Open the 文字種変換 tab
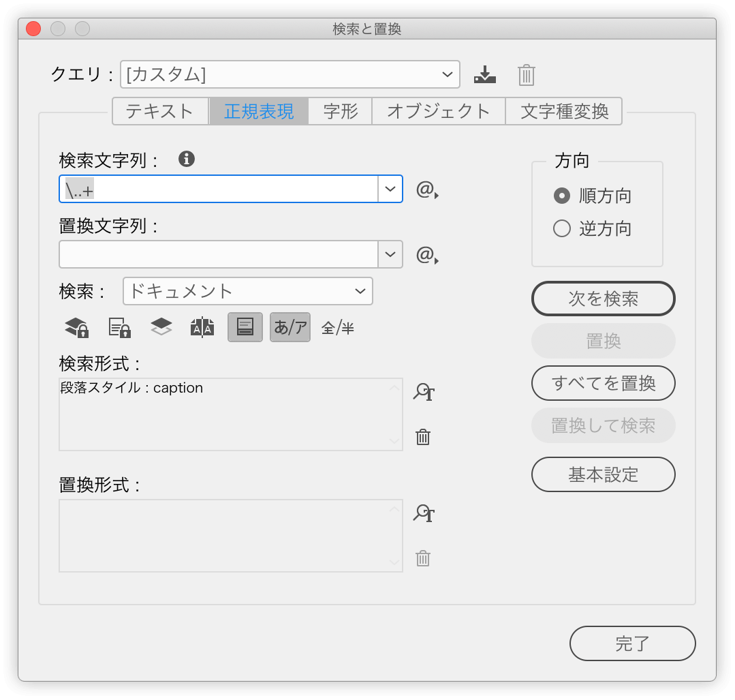 (x=564, y=111)
